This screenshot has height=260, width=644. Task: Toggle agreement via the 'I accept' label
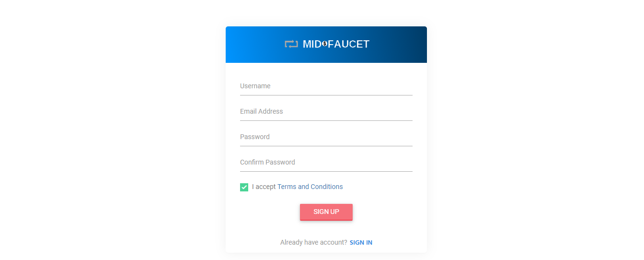point(264,187)
